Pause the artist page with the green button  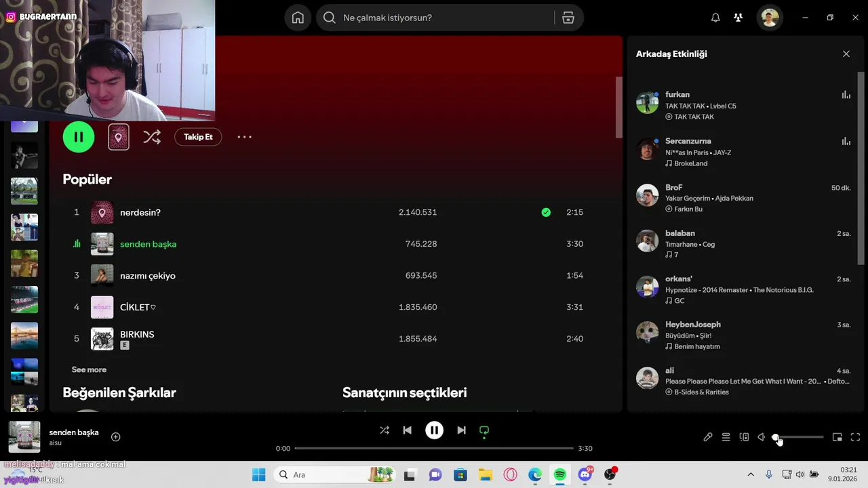(79, 137)
